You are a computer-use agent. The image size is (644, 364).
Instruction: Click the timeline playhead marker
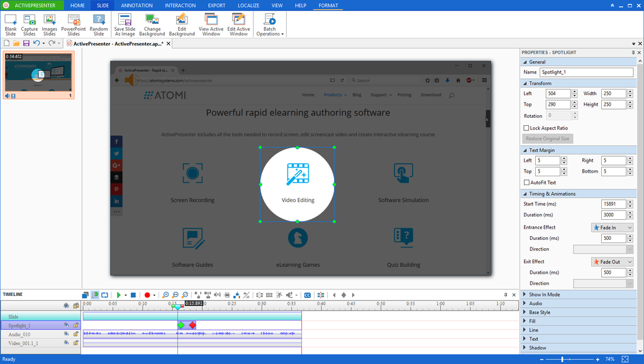[x=177, y=307]
